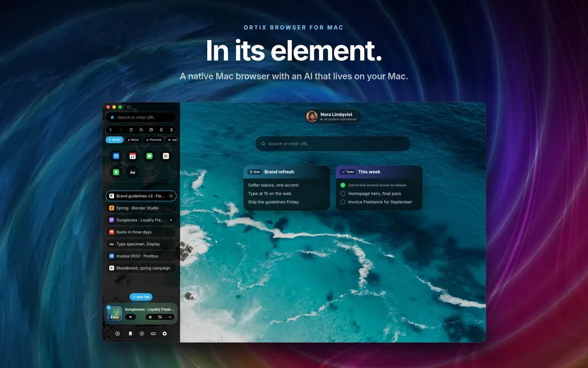The image size is (588, 368).
Task: Open the Spring · Blender Studio tab
Action: tap(141, 208)
